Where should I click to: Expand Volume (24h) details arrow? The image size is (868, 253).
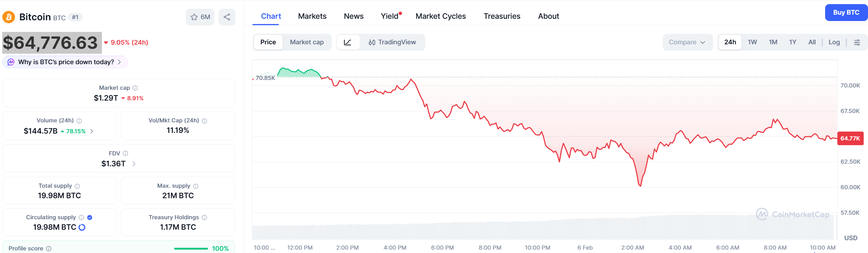tap(92, 131)
